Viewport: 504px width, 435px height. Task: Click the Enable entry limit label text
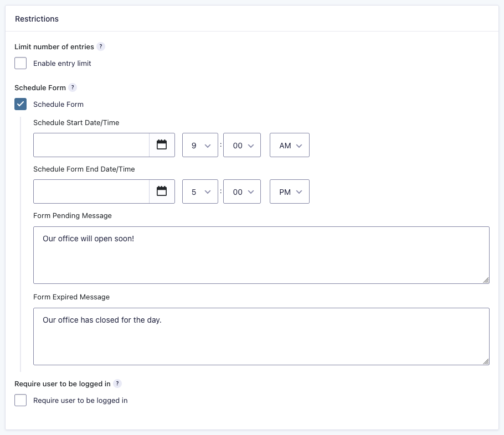click(62, 63)
